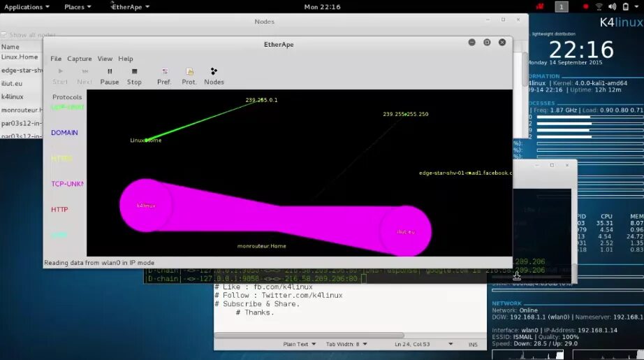Open the Pref. preferences toolbar icon
This screenshot has width=644, height=360.
164,76
